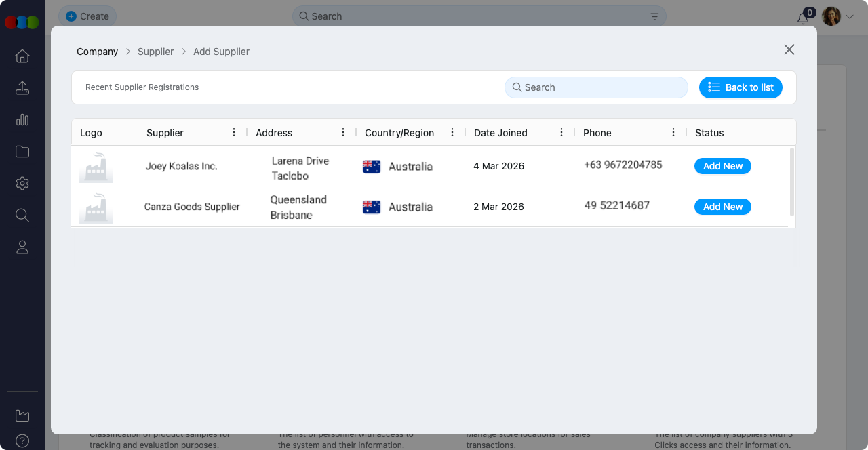Close the Add Supplier dialog
Image resolution: width=868 pixels, height=450 pixels.
pos(789,49)
